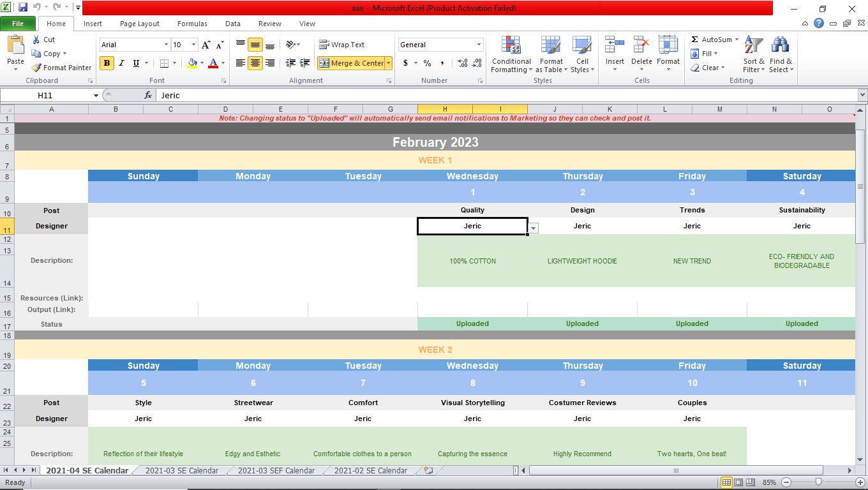Open the File tab
The width and height of the screenshot is (868, 490).
(x=18, y=24)
